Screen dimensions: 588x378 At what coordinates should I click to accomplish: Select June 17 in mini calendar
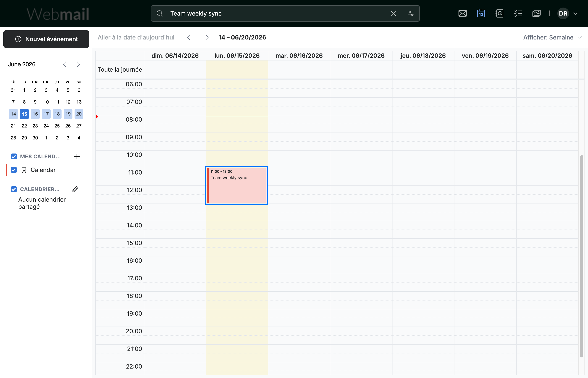pos(46,114)
